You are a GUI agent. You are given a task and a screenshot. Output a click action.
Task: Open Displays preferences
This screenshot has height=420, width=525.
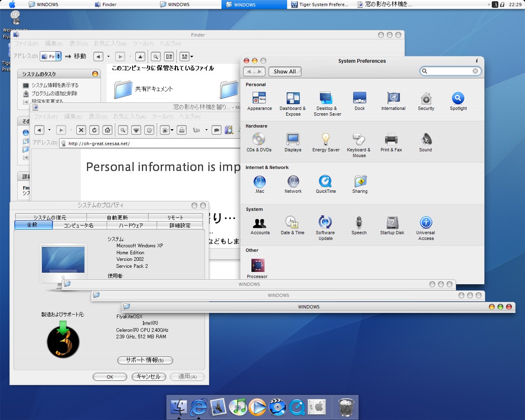(293, 143)
